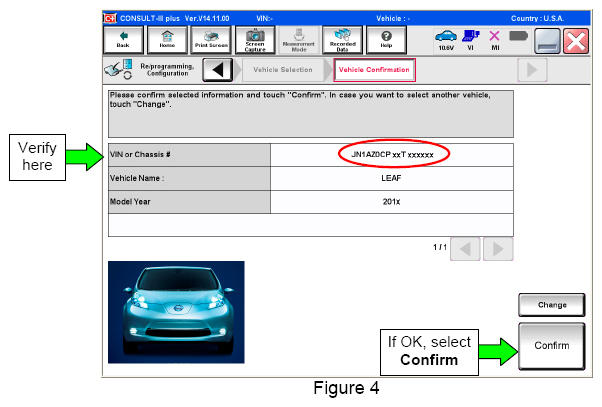Viewport: 602px width, 407px height.
Task: Click the VIN or Chassis # label
Action: (x=140, y=154)
